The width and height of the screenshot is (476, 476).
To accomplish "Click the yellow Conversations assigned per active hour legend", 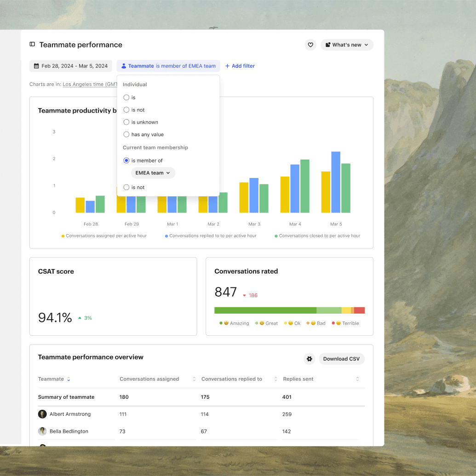I will coord(104,236).
